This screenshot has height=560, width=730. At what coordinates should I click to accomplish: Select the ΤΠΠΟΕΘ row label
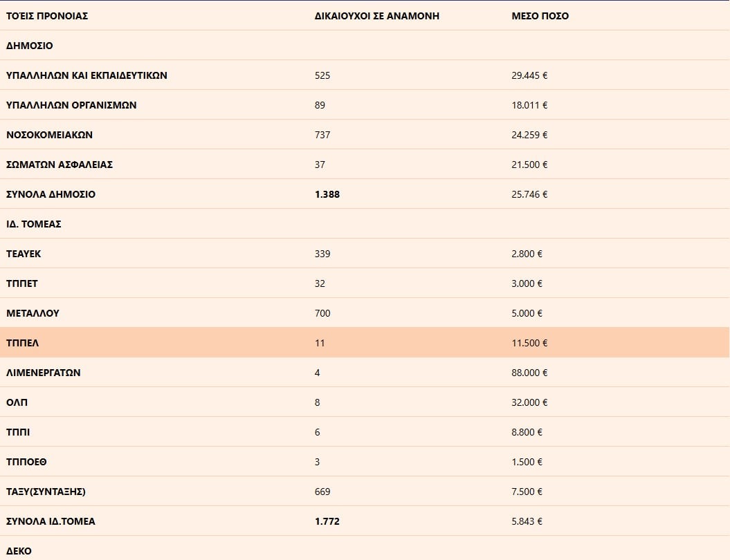[26, 462]
